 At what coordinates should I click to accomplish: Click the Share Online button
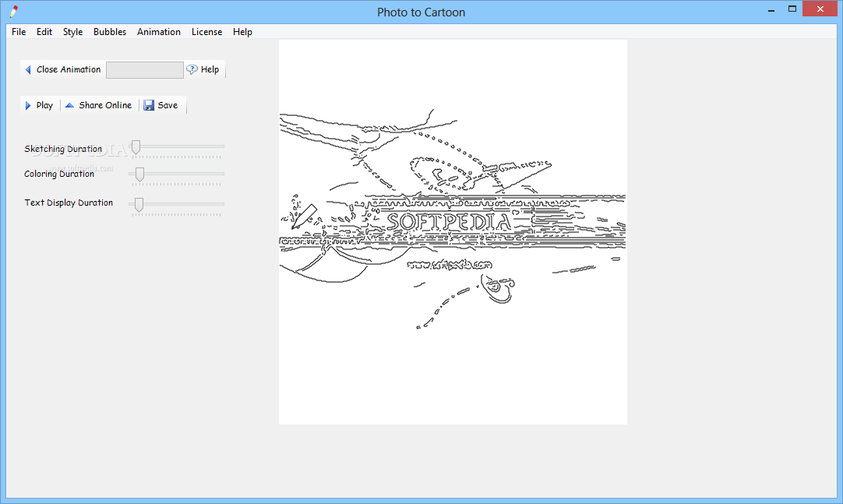point(99,105)
